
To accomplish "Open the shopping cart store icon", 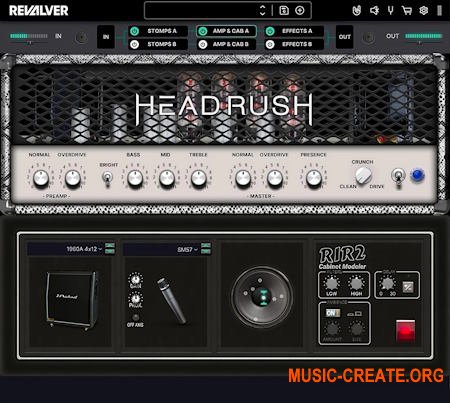I will pyautogui.click(x=407, y=11).
